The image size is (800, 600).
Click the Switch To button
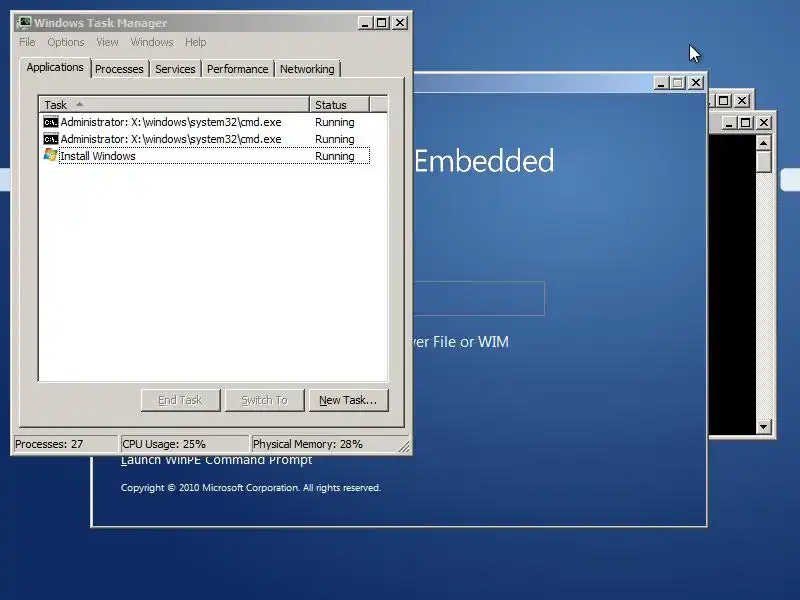pos(265,400)
